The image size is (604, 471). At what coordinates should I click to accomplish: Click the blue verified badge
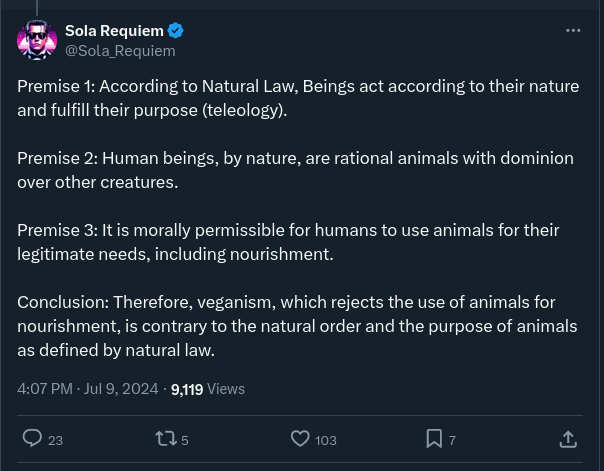pyautogui.click(x=176, y=31)
